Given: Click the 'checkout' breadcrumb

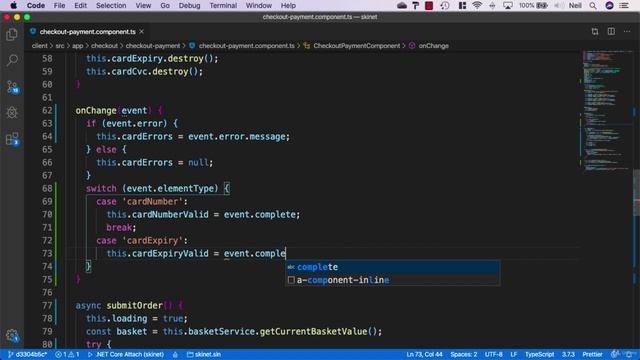Looking at the screenshot, I should tap(104, 46).
